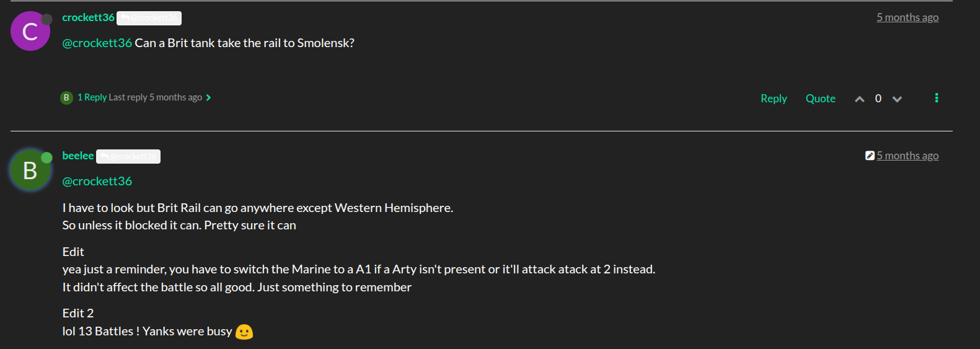Click the reply-to badge beside crockett36's username
Screen dimensions: 980x349
coord(149,18)
